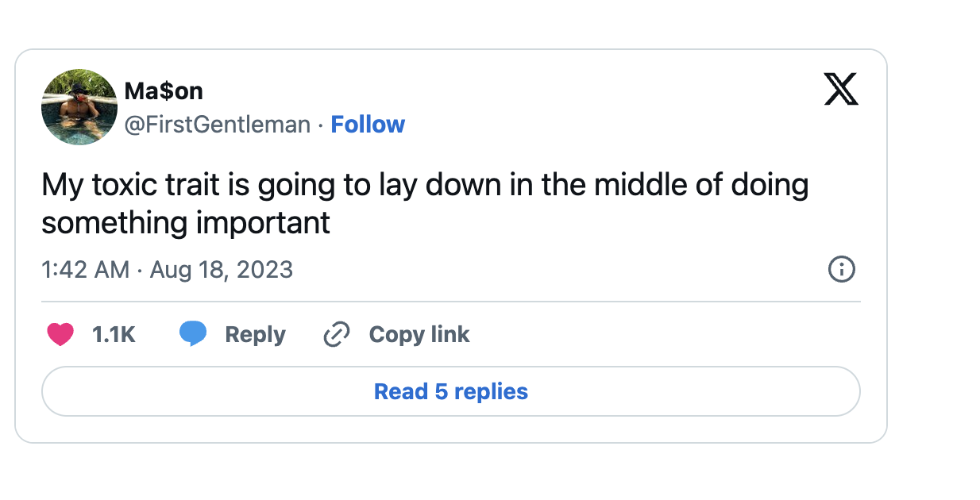This screenshot has height=500, width=980.
Task: Click the speech bubble beside Reply
Action: (x=193, y=334)
